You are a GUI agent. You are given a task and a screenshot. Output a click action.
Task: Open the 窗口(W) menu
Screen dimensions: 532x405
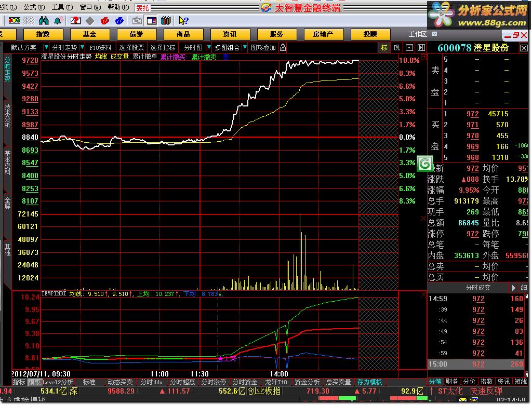click(90, 7)
